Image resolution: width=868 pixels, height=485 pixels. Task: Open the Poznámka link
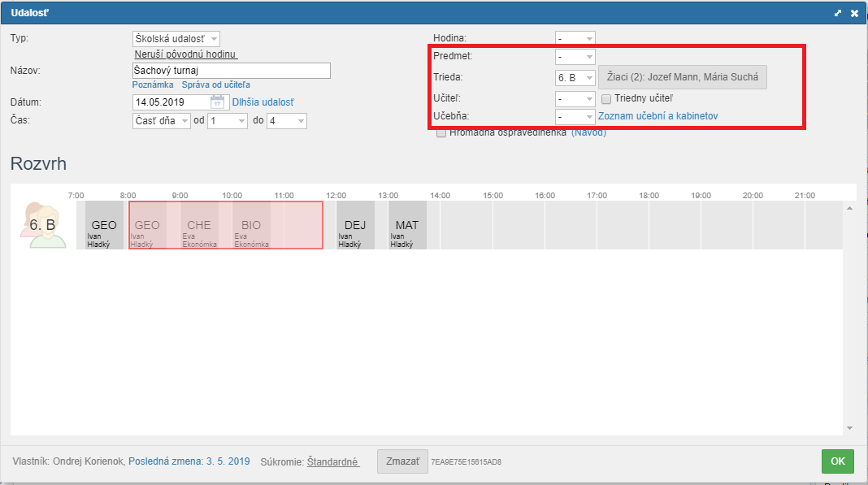pos(153,84)
